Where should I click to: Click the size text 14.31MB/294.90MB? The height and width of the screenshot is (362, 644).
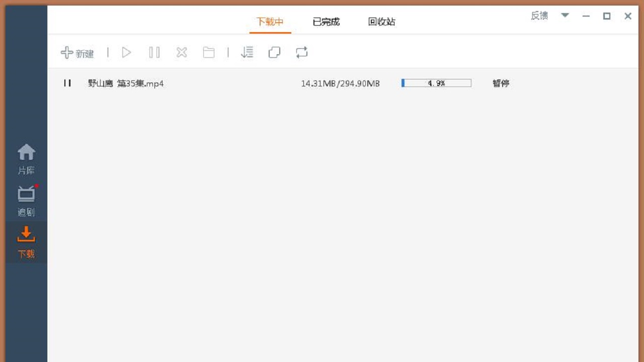tap(340, 83)
